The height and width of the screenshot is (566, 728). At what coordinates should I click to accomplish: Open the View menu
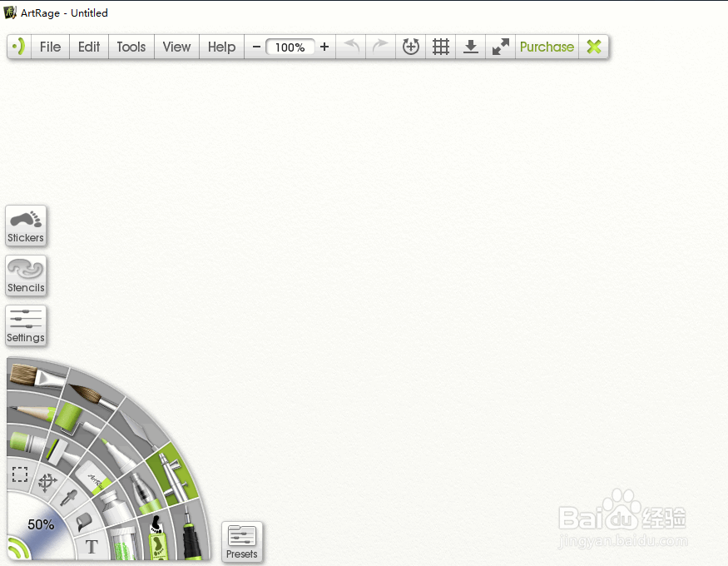(x=176, y=47)
